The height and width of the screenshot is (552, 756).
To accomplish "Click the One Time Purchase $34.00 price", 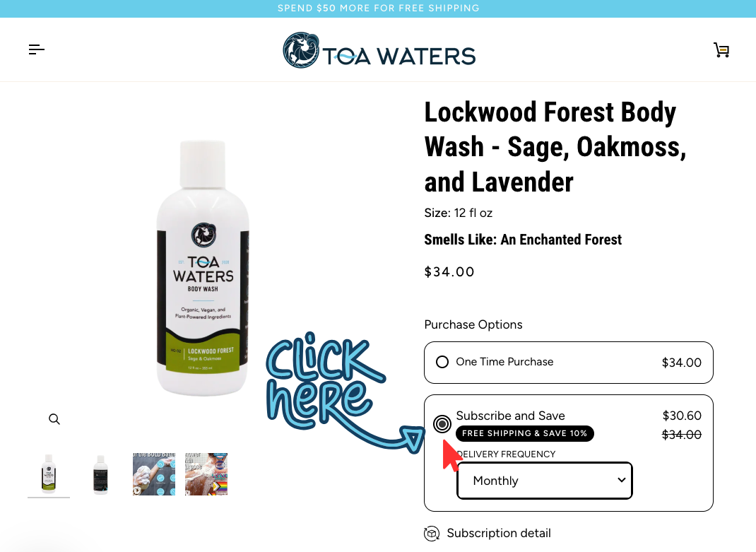I will coord(681,363).
